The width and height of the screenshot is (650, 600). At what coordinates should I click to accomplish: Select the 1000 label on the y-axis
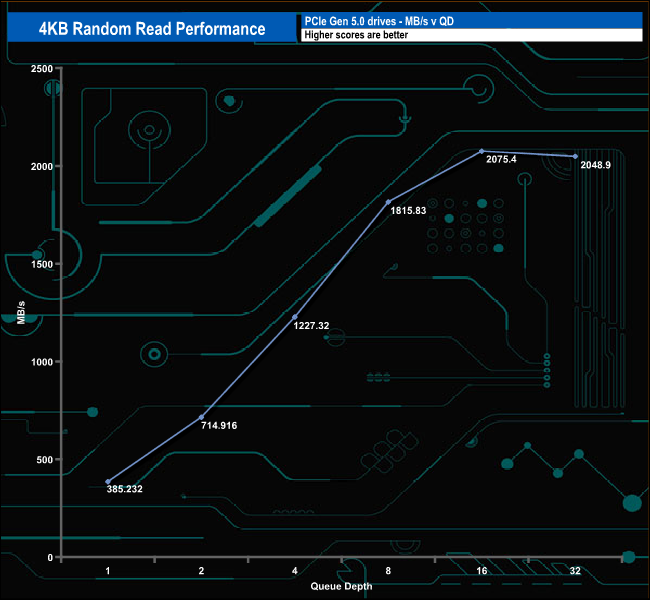41,362
